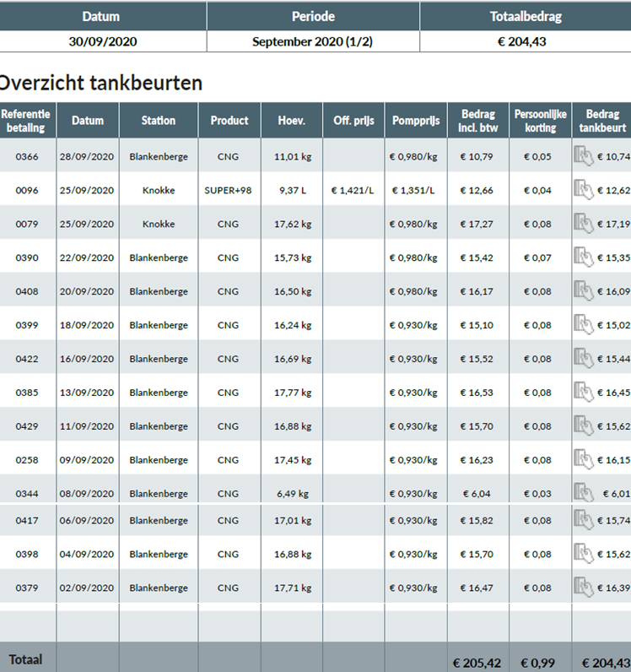631x672 pixels.
Task: Click the Totaal row label
Action: (x=25, y=659)
